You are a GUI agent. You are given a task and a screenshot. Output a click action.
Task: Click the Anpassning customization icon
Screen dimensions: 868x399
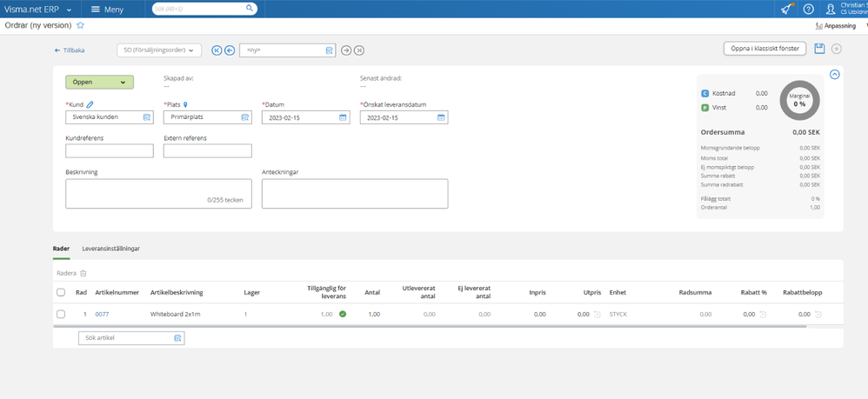pos(818,26)
